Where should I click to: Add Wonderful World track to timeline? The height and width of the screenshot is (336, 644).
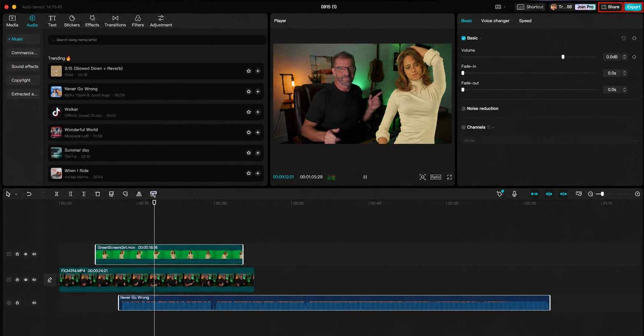[258, 132]
